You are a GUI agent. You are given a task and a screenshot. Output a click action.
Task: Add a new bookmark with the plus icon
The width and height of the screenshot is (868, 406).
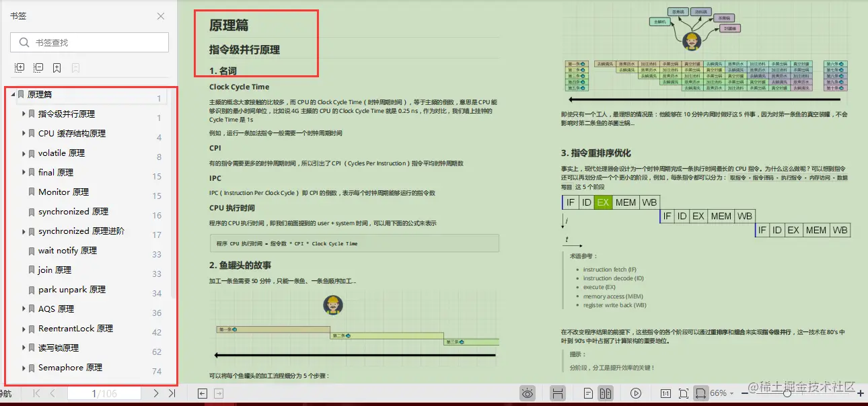pos(57,67)
